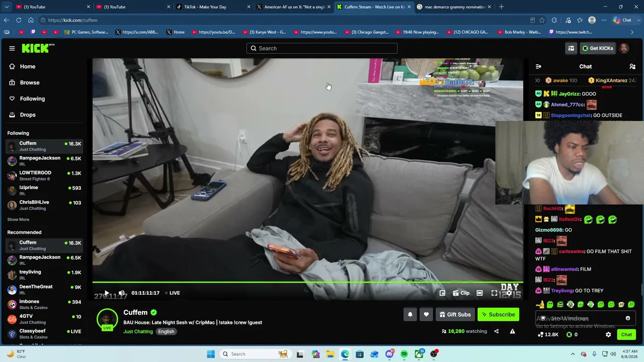Viewport: 644px width, 362px height.
Task: Open media controls music note icon
Action: (x=568, y=20)
